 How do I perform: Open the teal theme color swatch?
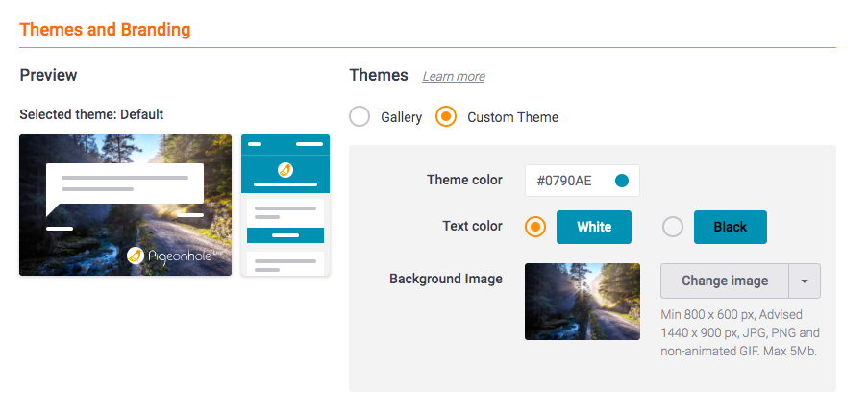click(x=622, y=181)
